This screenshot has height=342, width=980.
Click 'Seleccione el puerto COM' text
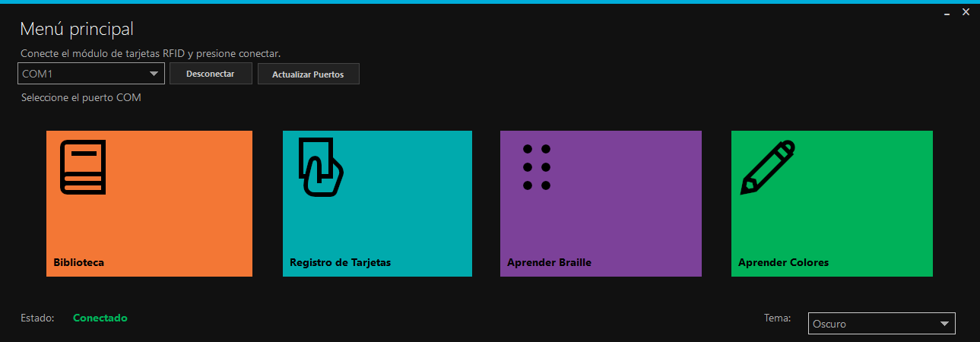[81, 98]
